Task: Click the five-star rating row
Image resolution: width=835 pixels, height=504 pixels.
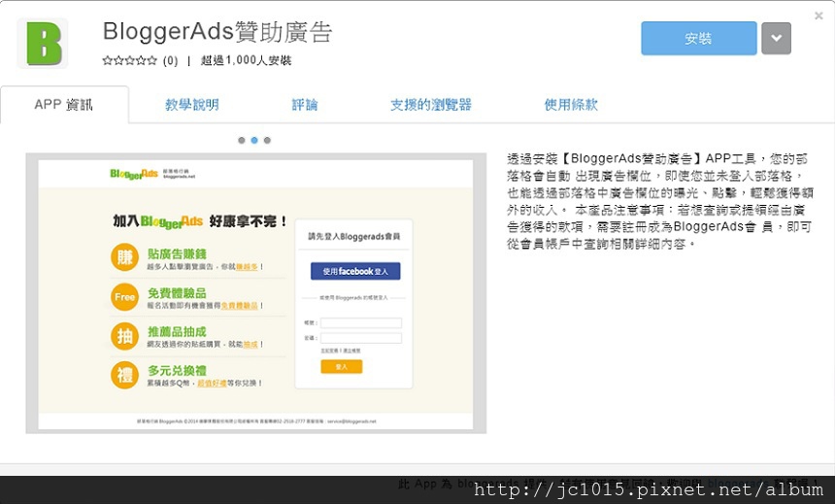Action: pos(129,60)
